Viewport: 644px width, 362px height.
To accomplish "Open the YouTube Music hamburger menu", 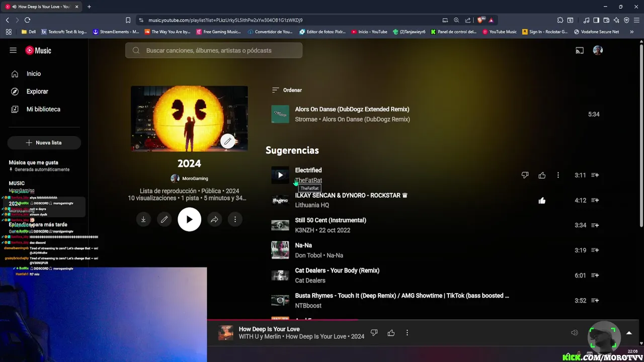I will (x=13, y=50).
